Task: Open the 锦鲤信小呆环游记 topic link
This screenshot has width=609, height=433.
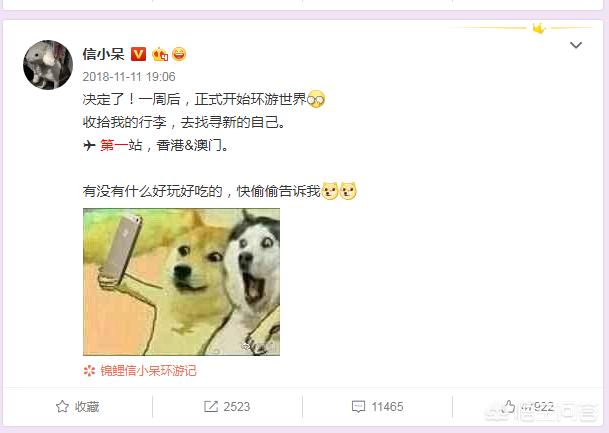Action: [148, 371]
